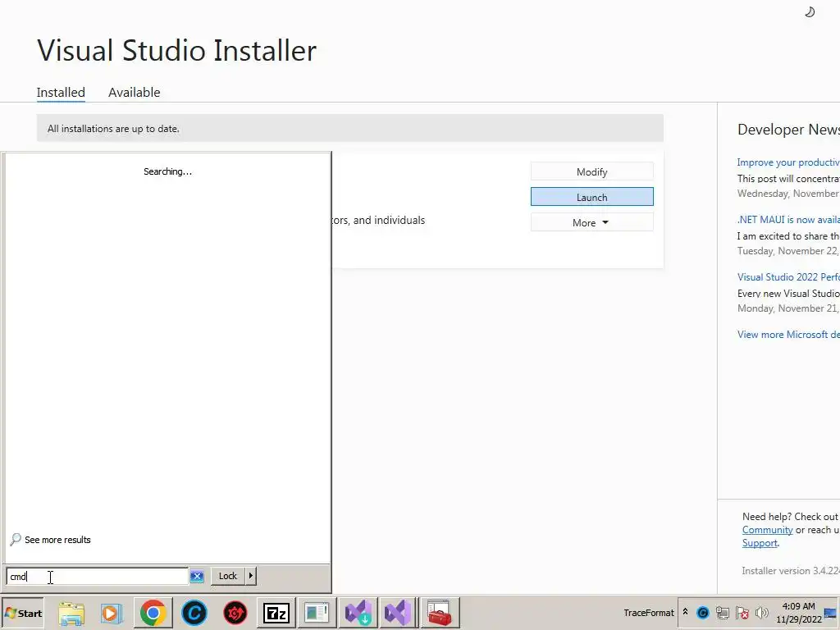840x630 pixels.
Task: Launch Windows Media Player from taskbar
Action: pos(112,613)
